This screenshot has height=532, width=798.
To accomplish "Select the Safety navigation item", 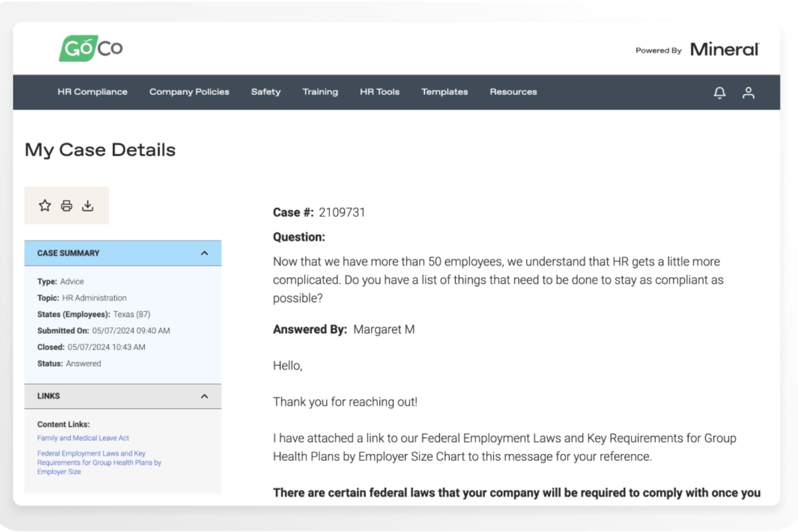I will tap(265, 92).
